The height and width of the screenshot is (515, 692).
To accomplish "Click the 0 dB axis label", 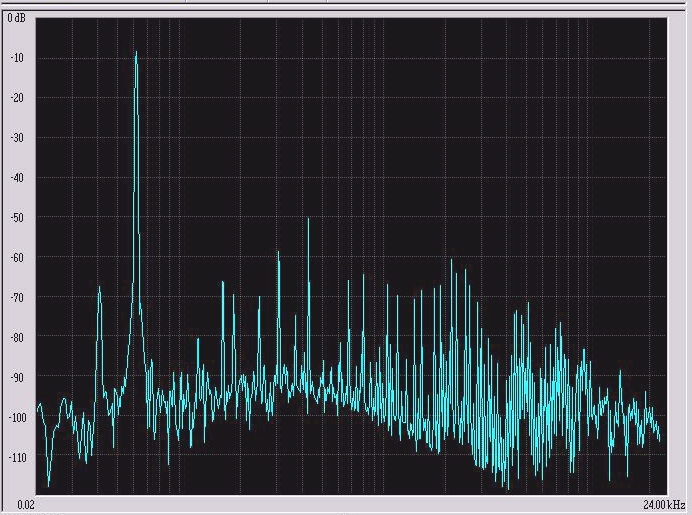I will [x=16, y=18].
